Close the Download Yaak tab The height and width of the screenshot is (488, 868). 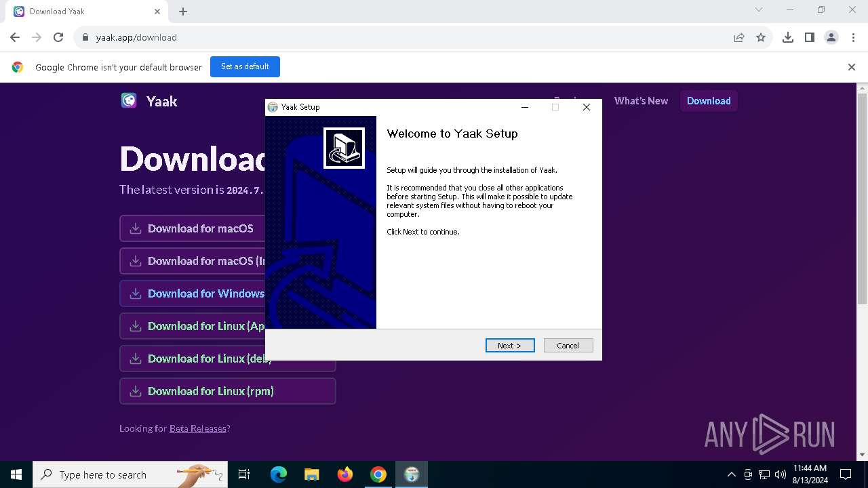tap(157, 11)
